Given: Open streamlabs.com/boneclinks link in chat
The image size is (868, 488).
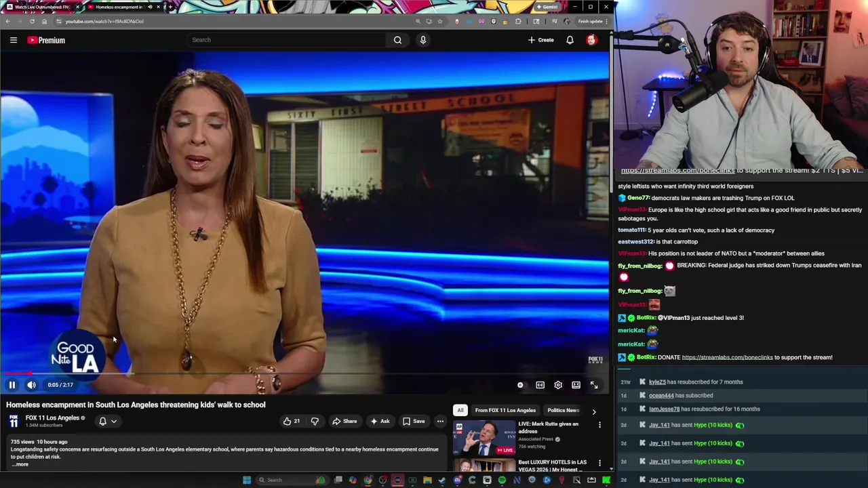Looking at the screenshot, I should click(727, 357).
